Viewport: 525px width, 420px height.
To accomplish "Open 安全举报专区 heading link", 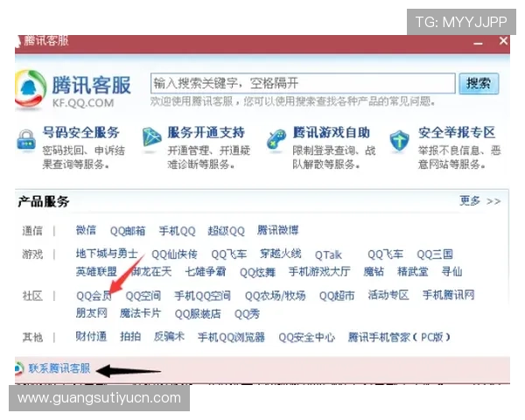I will pos(457,133).
